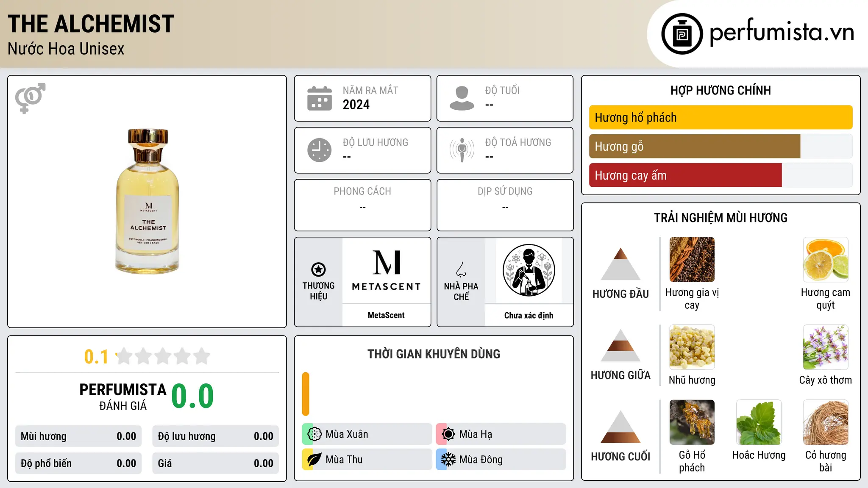Screen dimensions: 868x488
Task: Open the Hương cam quýt note image
Action: (825, 260)
